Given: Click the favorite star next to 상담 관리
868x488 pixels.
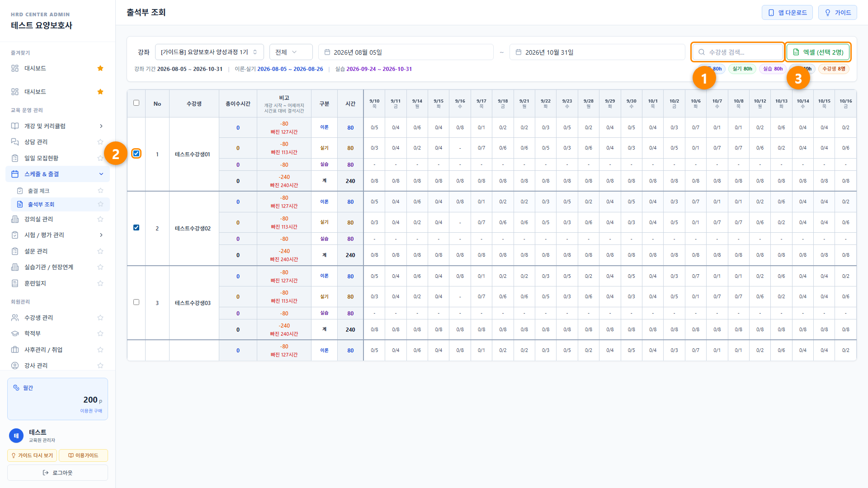Looking at the screenshot, I should pos(100,142).
